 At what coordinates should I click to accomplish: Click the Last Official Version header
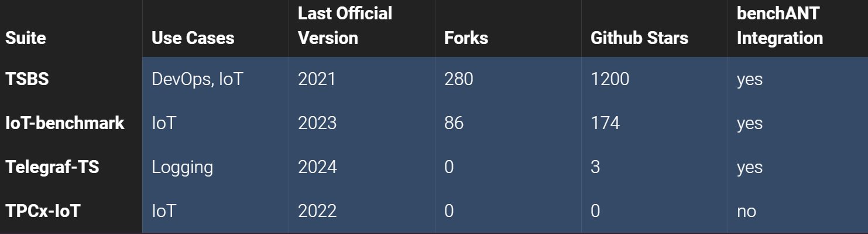[345, 26]
